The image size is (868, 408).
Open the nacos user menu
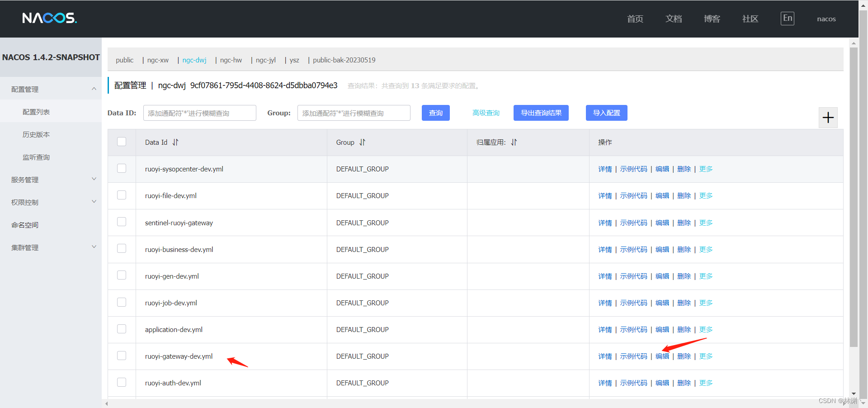826,19
